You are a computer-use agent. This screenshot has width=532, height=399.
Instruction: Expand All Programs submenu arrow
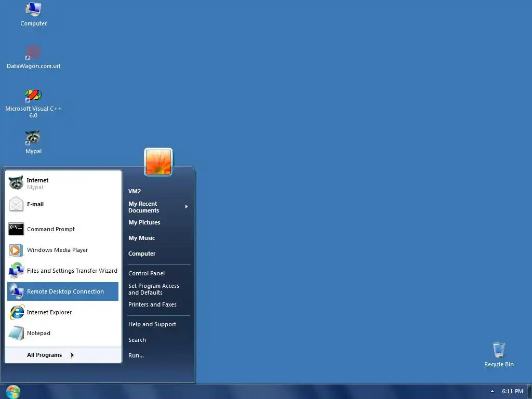click(x=72, y=355)
